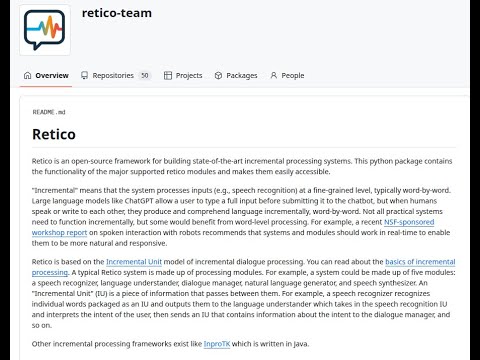The width and height of the screenshot is (480, 360).
Task: Switch to the Repositories tab
Action: coord(116,76)
